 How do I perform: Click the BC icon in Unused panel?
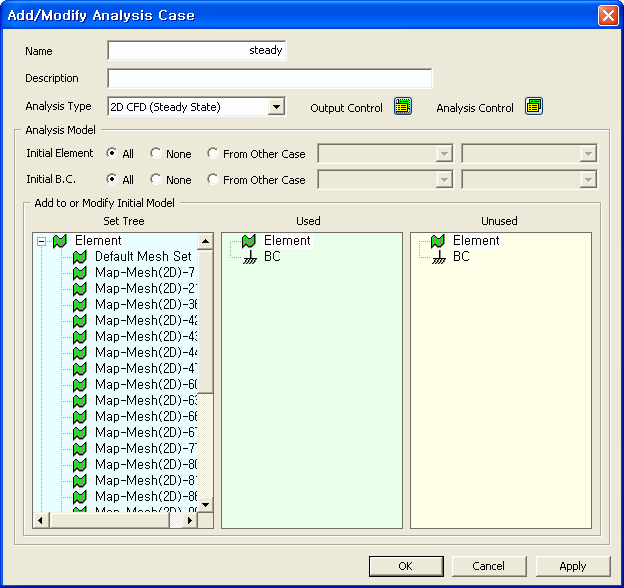pyautogui.click(x=438, y=257)
